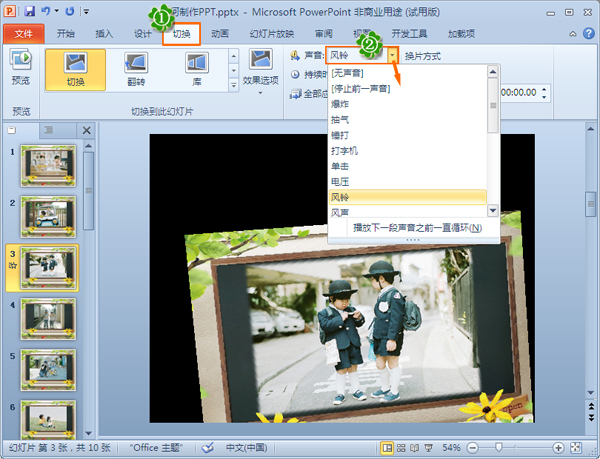Image resolution: width=600 pixels, height=459 pixels.
Task: Select the 切换 ribbon tab
Action: pyautogui.click(x=181, y=34)
